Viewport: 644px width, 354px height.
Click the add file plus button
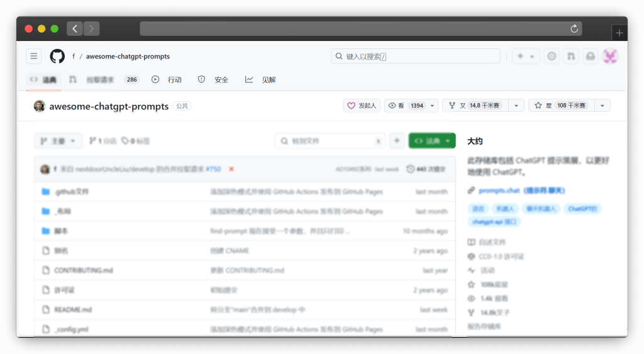[x=397, y=141]
